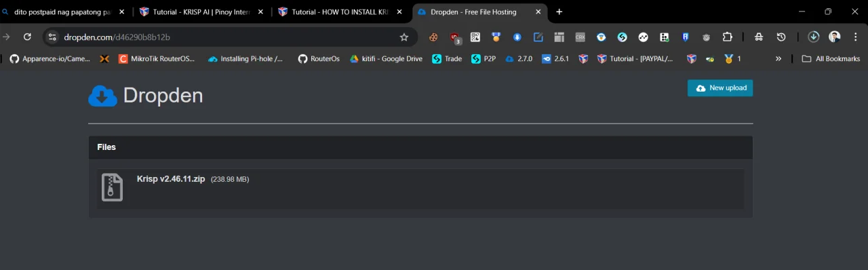Viewport: 868px width, 270px height.
Task: Open the Extensions puzzle piece menu
Action: pyautogui.click(x=727, y=37)
